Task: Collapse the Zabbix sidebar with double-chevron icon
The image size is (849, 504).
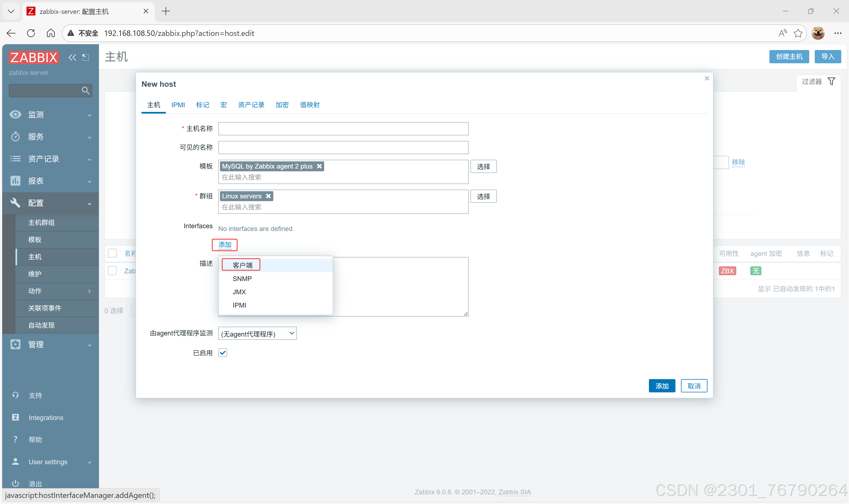Action: point(72,57)
